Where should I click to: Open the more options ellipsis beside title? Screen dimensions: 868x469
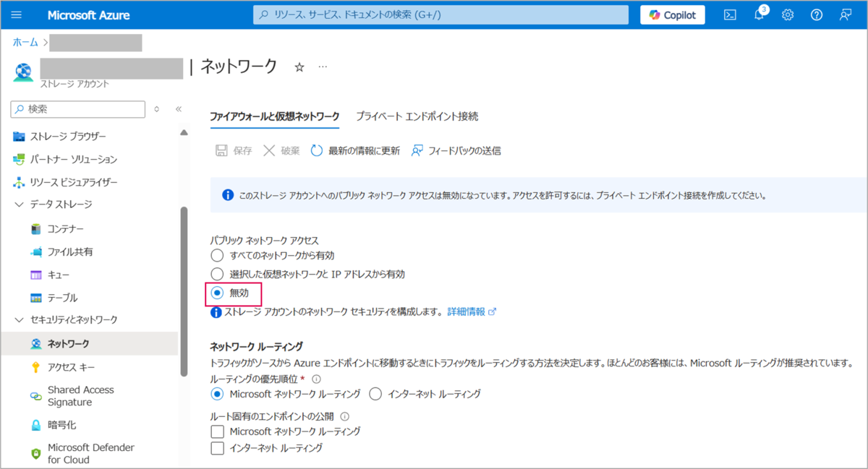(323, 66)
